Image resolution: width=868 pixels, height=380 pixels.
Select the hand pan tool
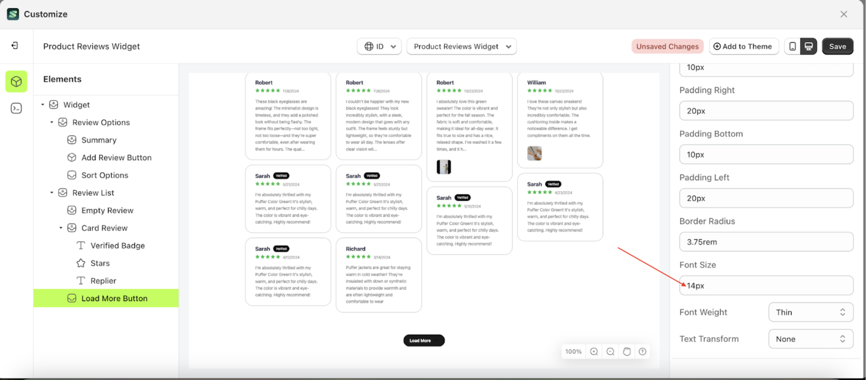click(627, 351)
